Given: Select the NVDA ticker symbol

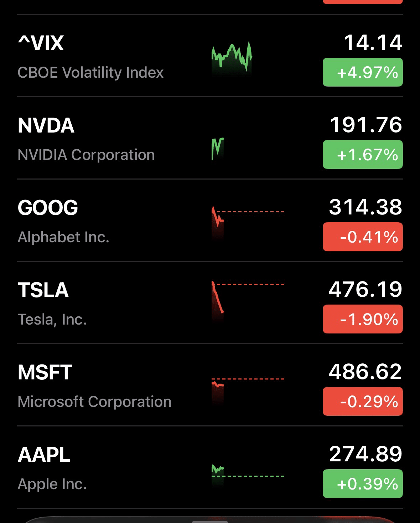Looking at the screenshot, I should point(46,125).
